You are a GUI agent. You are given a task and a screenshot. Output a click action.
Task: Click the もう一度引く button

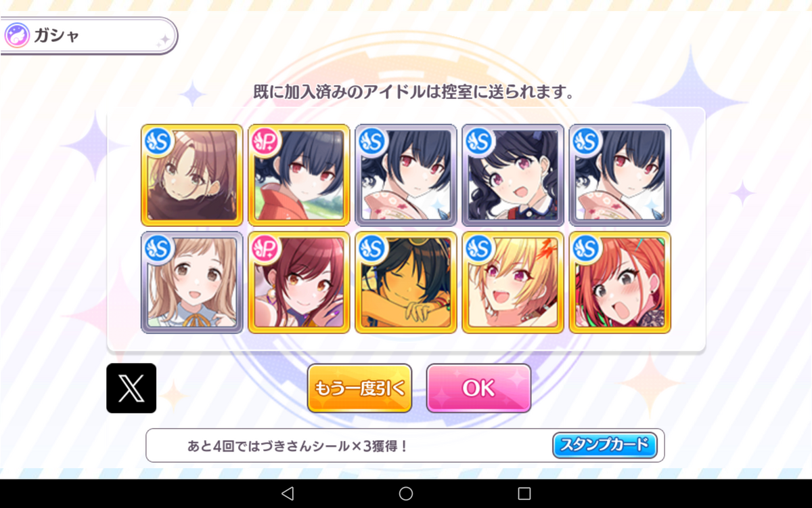tap(359, 388)
